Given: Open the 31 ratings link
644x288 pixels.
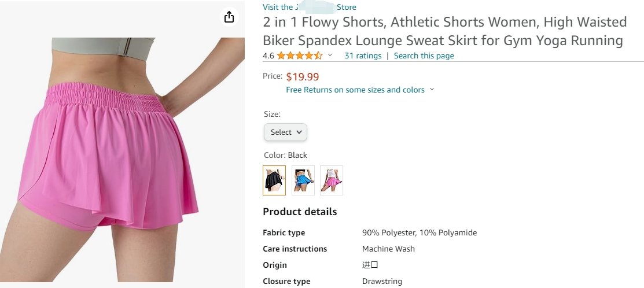Looking at the screenshot, I should pyautogui.click(x=363, y=56).
